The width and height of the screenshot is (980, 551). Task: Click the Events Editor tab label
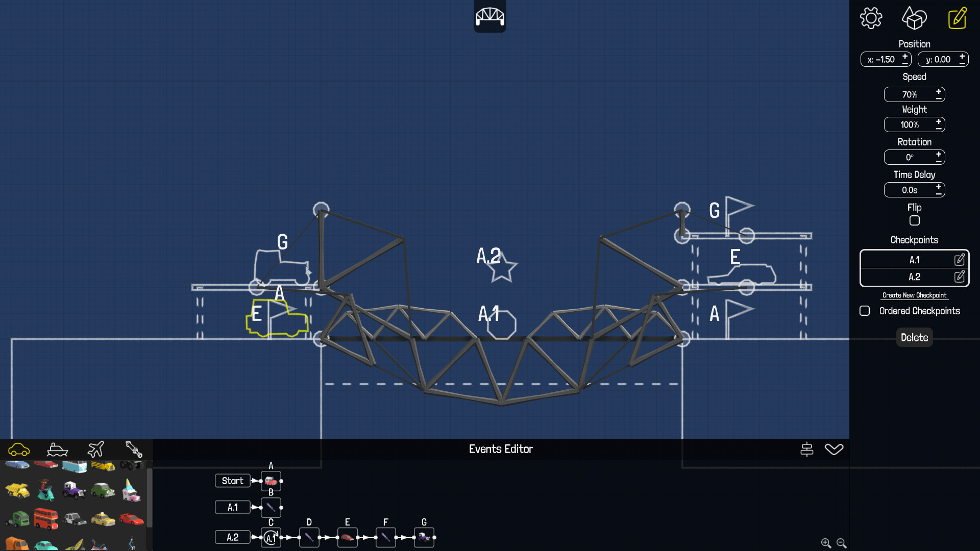click(x=501, y=449)
